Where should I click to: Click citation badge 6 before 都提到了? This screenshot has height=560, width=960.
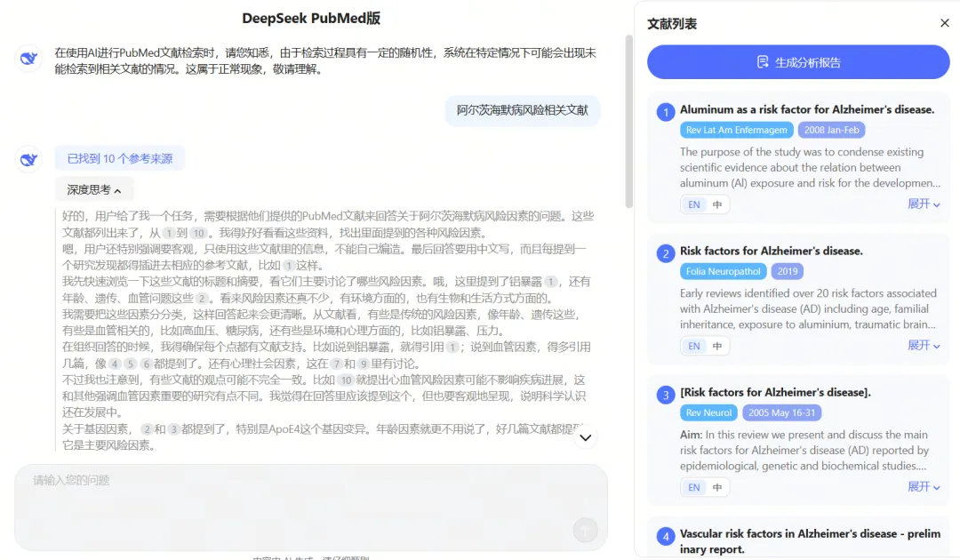coord(146,364)
